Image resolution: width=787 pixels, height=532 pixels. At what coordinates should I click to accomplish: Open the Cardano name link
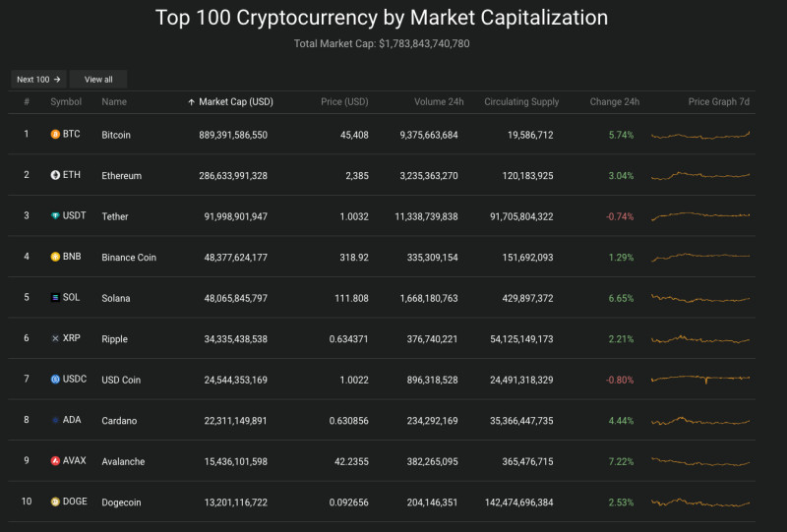point(119,421)
